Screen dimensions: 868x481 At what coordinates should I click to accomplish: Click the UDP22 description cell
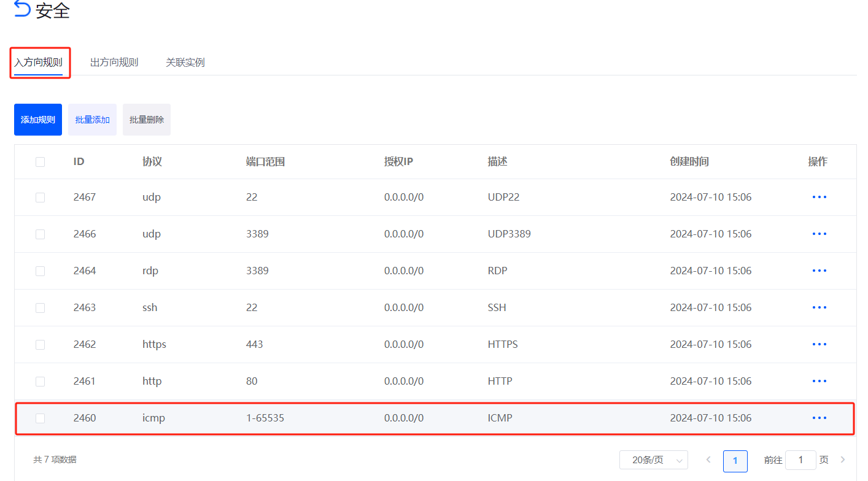point(504,197)
